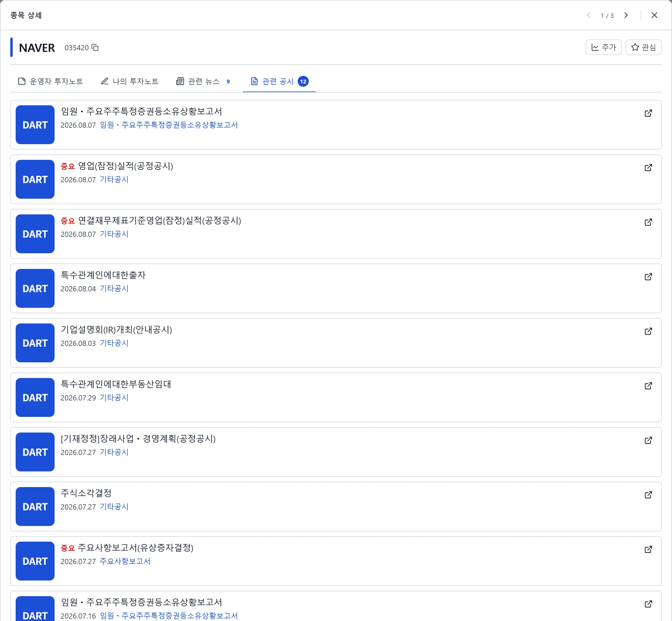Click 주요사항보고서 category link
The image size is (672, 621).
[x=125, y=561]
